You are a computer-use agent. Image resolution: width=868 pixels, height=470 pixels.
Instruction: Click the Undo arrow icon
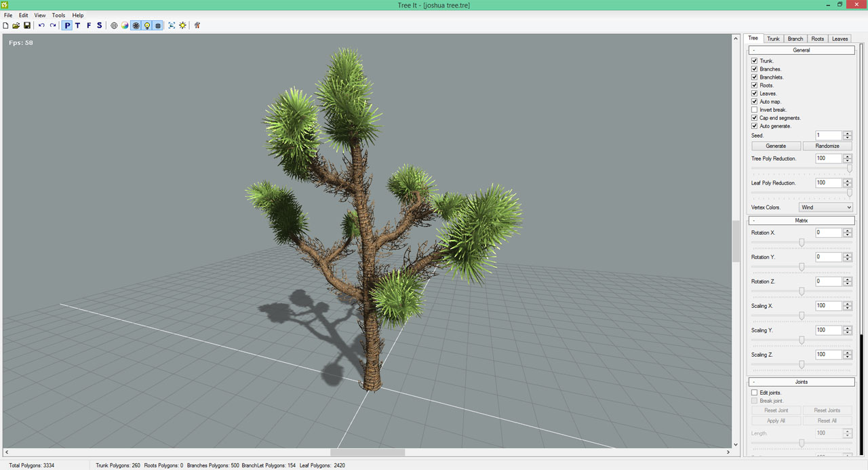[41, 26]
